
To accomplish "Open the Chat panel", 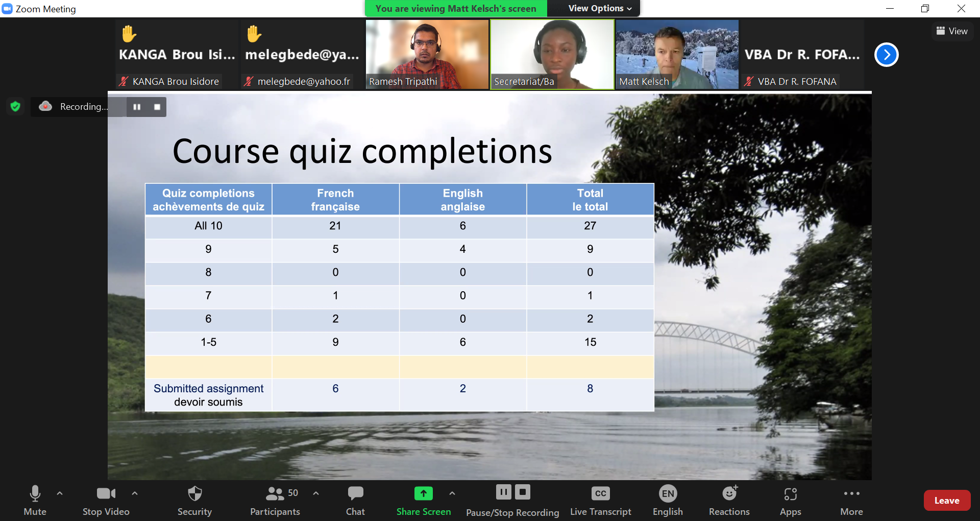I will 355,501.
